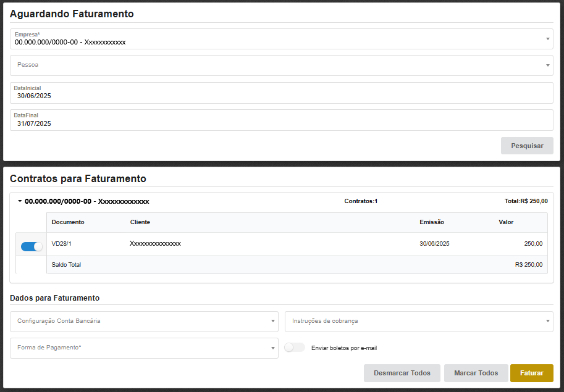The height and width of the screenshot is (392, 564).
Task: Open the Pessoa dropdown field
Action: 281,65
